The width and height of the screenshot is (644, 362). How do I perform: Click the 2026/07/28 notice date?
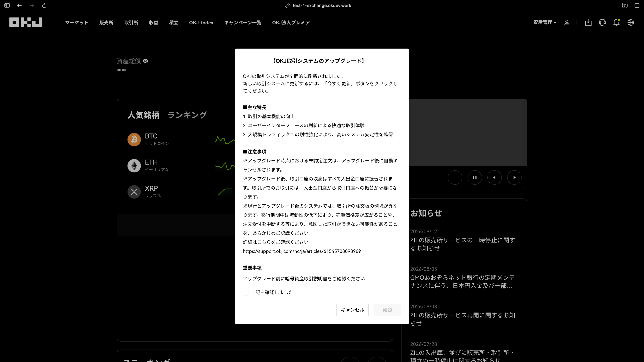coord(423,344)
